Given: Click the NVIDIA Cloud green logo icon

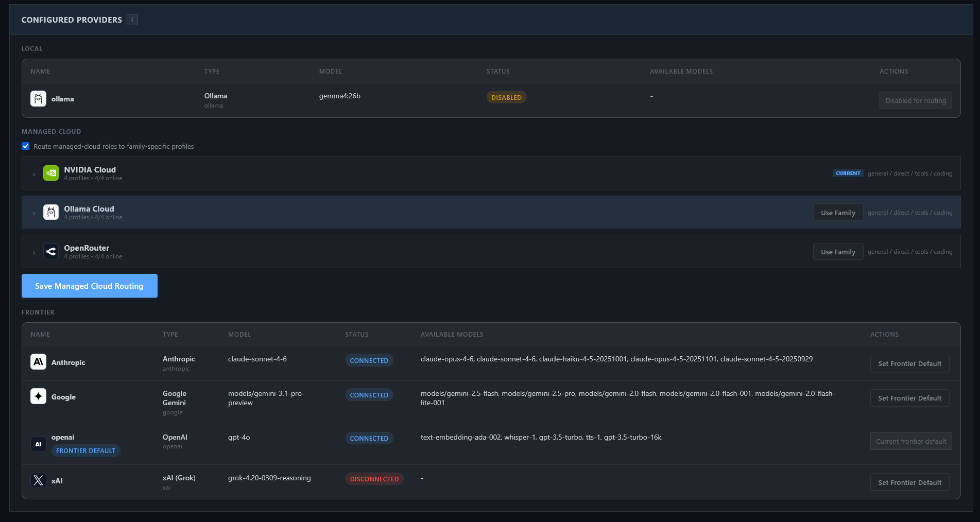Looking at the screenshot, I should pyautogui.click(x=51, y=173).
